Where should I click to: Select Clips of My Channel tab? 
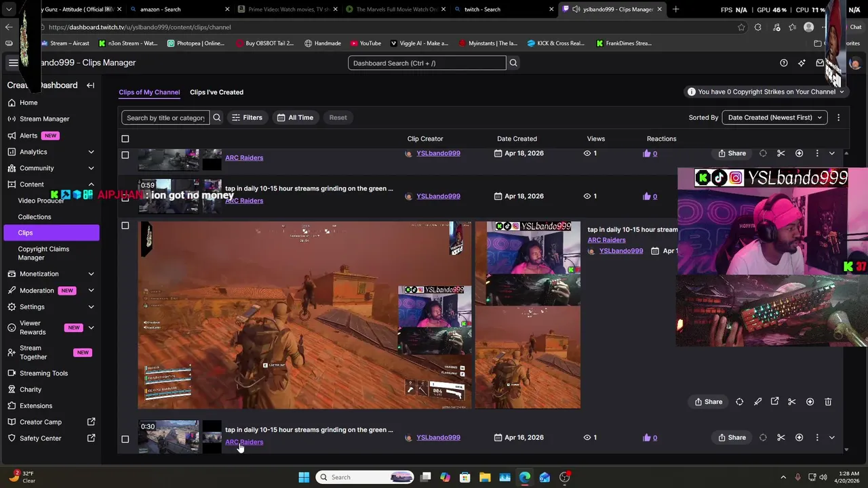point(149,92)
